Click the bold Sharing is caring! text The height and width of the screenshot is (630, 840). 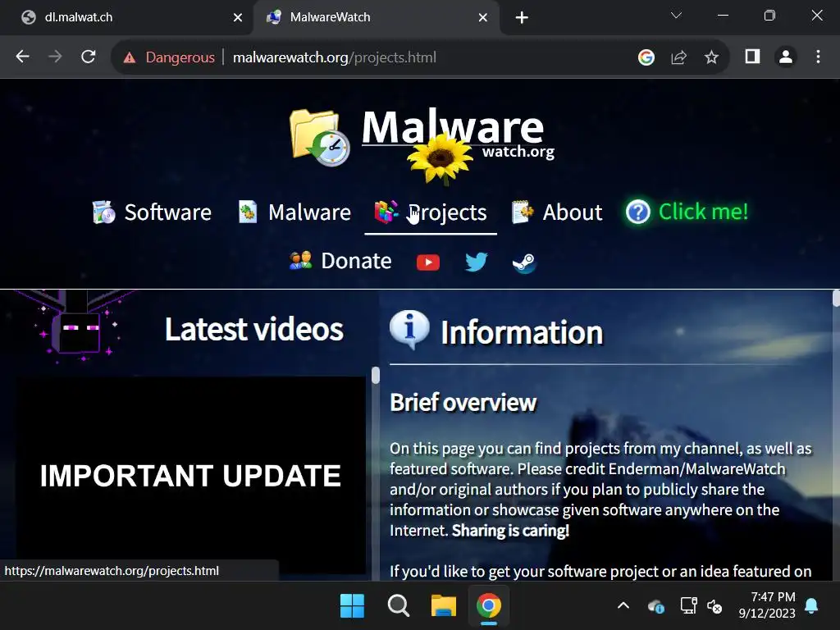(x=510, y=531)
